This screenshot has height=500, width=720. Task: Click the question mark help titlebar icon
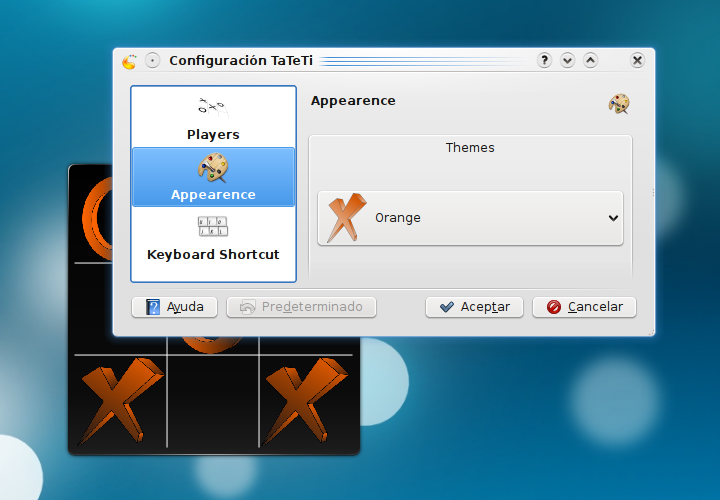coord(544,60)
